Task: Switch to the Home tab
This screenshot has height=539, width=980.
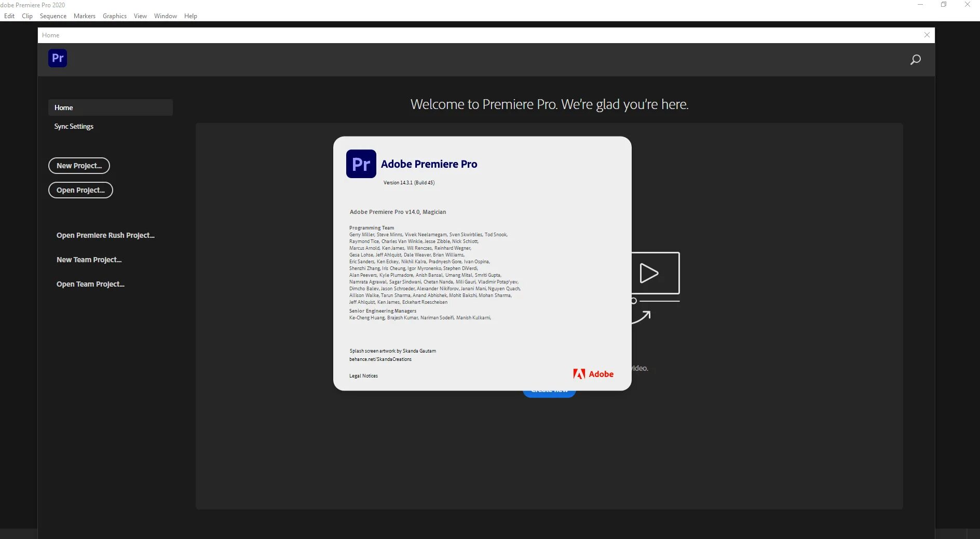Action: (50, 35)
